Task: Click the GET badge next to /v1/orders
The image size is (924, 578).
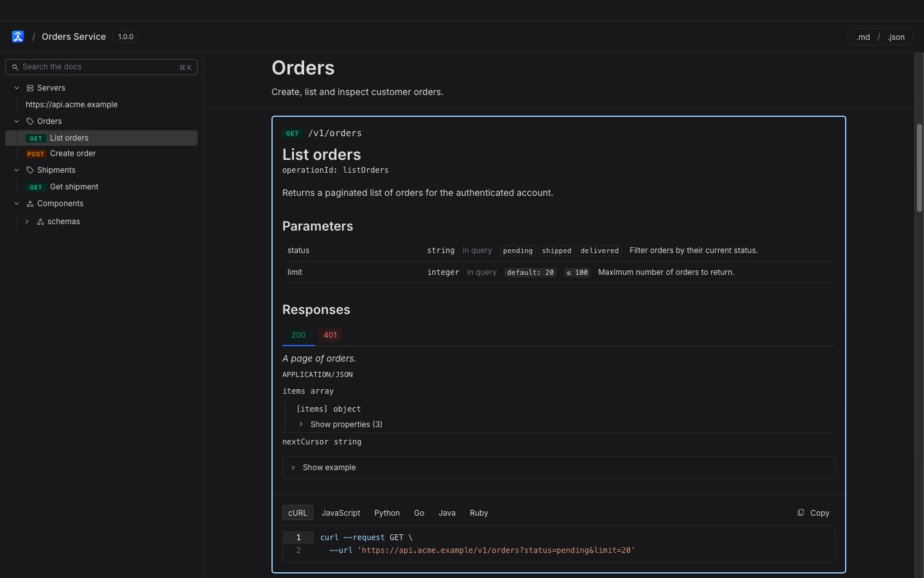Action: [x=293, y=134]
